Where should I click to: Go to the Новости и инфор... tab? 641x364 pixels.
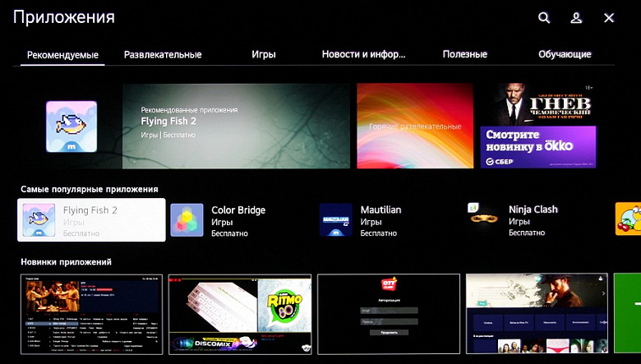363,54
